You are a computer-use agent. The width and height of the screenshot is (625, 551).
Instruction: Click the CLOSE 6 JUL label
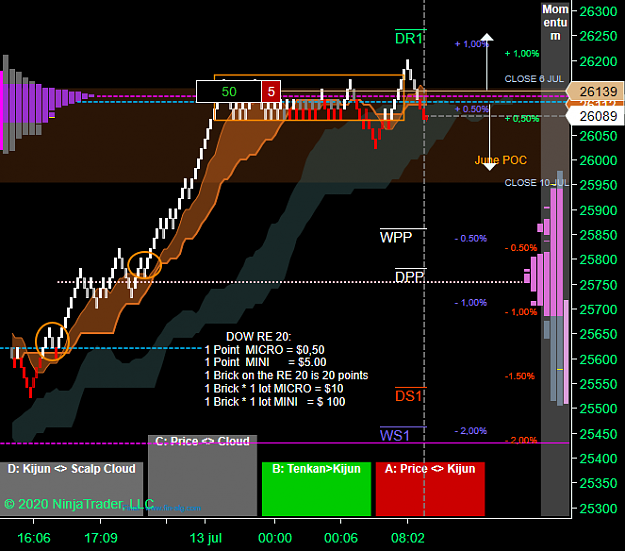(x=534, y=79)
